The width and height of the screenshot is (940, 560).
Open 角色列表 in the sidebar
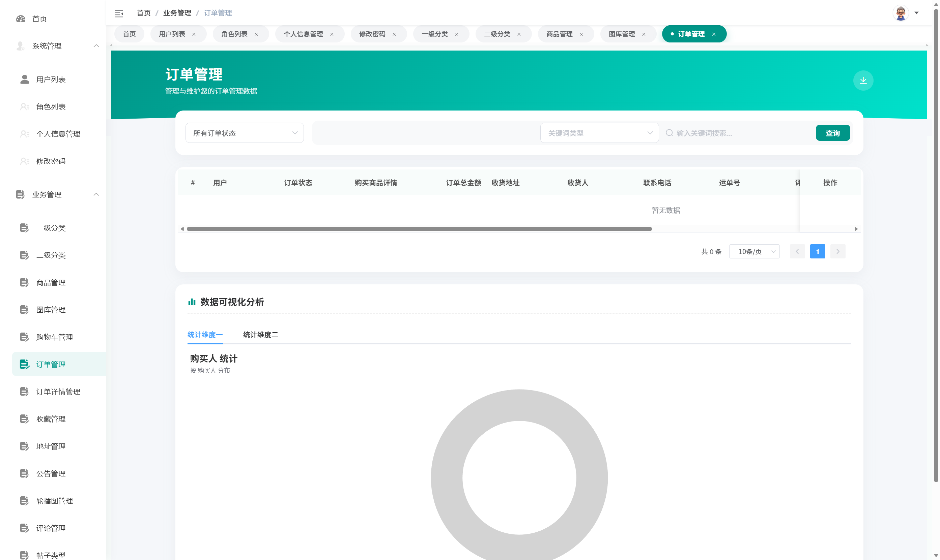pyautogui.click(x=51, y=107)
